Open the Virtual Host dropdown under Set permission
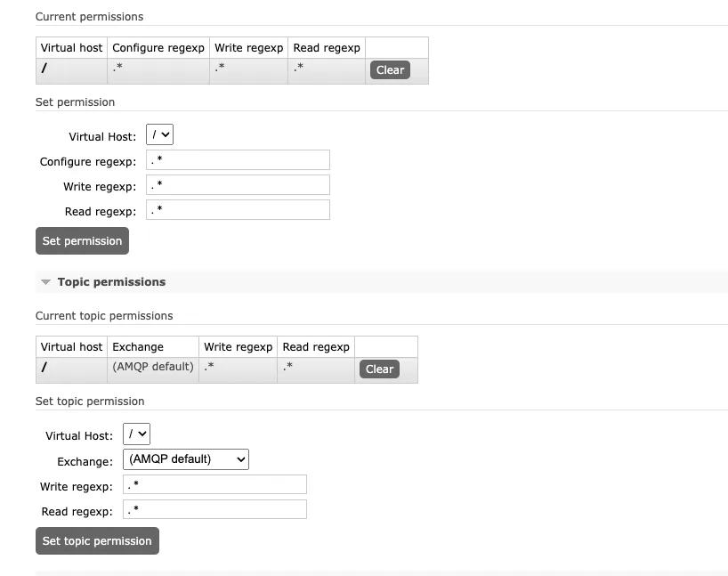Viewport: 728px width, 576px height. pyautogui.click(x=161, y=134)
